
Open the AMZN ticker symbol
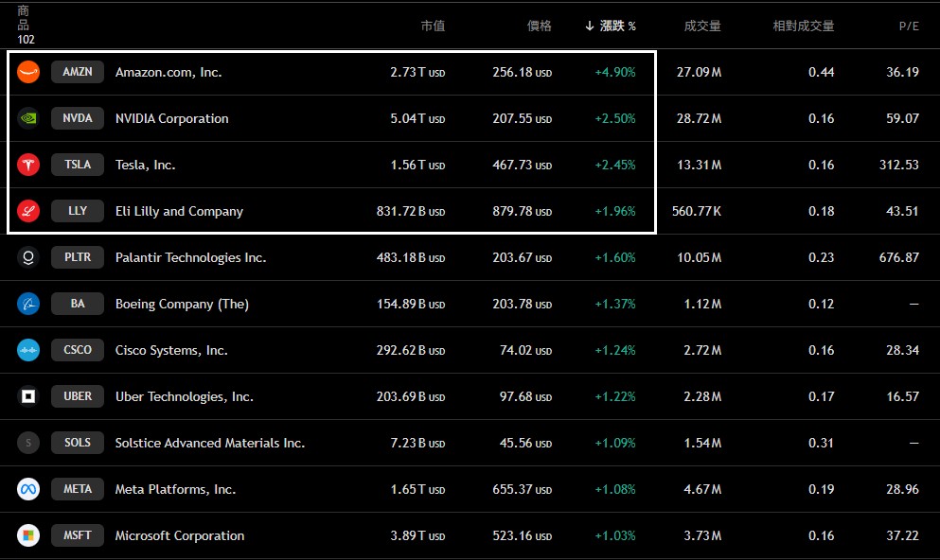coord(78,72)
